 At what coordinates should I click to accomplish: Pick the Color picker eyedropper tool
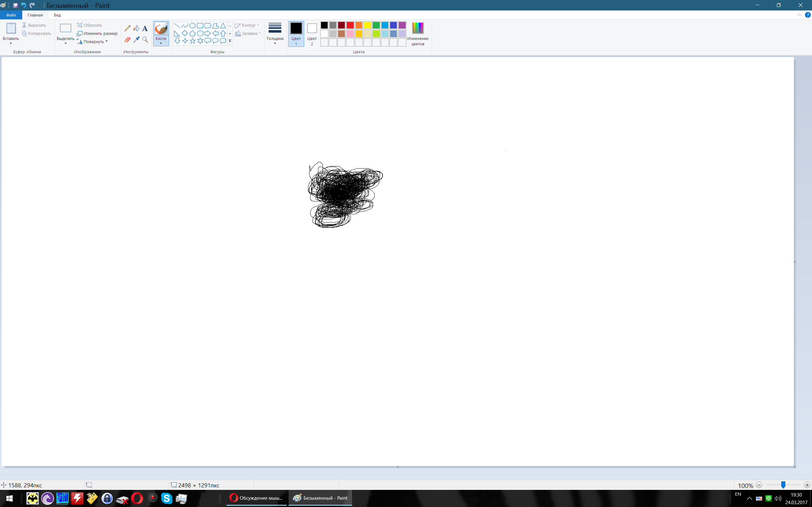[x=136, y=40]
